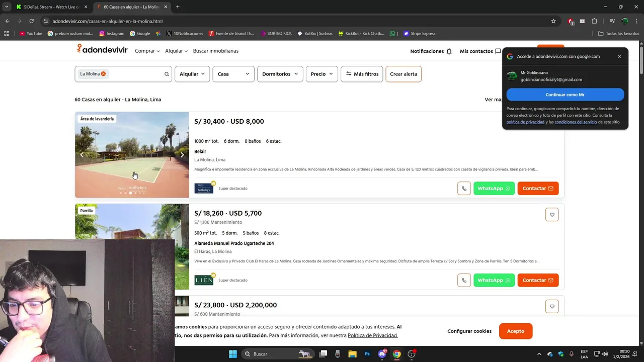Contact Belair listing via WhatsApp
Screen dimensions: 644x362
(494, 189)
